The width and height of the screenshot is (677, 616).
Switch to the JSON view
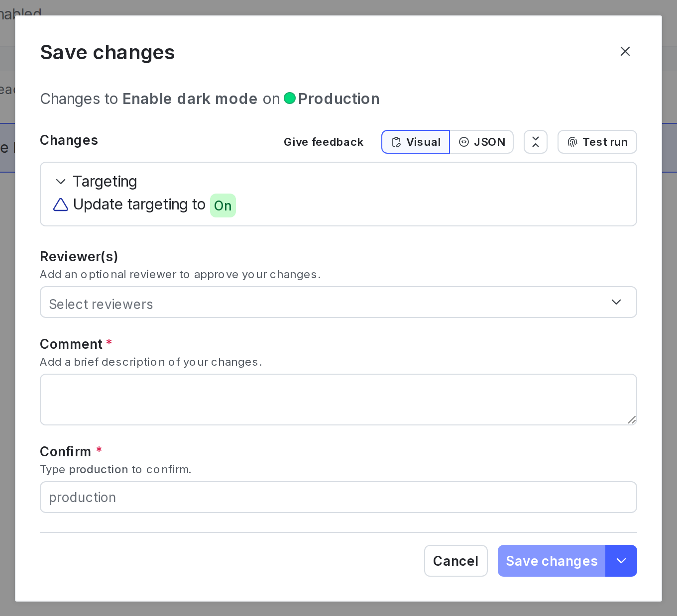click(481, 142)
